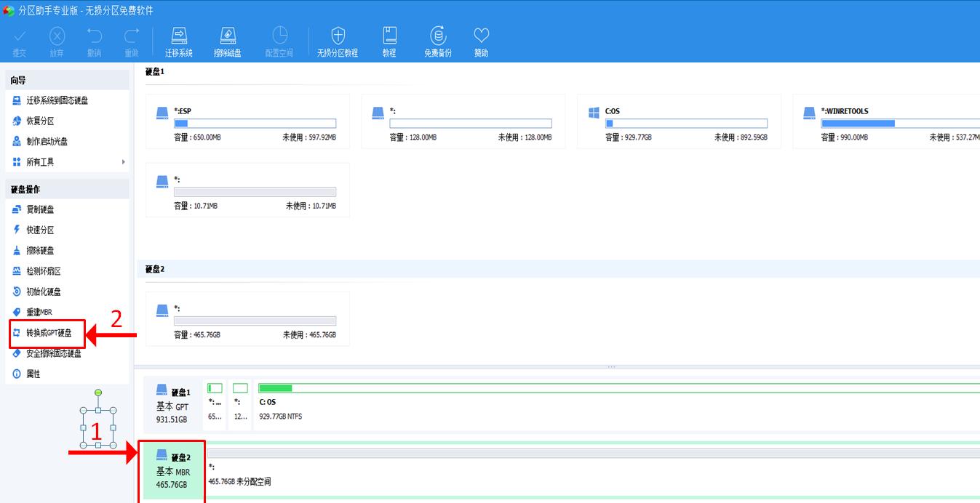Viewport: 980px width, 503px height.
Task: Select 硬盘2 基本 MBR in disk map
Action: tap(173, 470)
